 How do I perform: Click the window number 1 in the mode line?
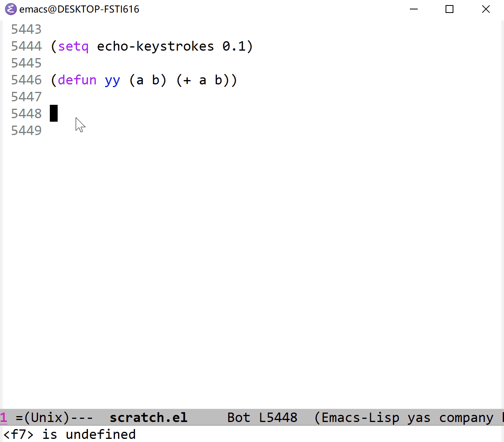(4, 418)
